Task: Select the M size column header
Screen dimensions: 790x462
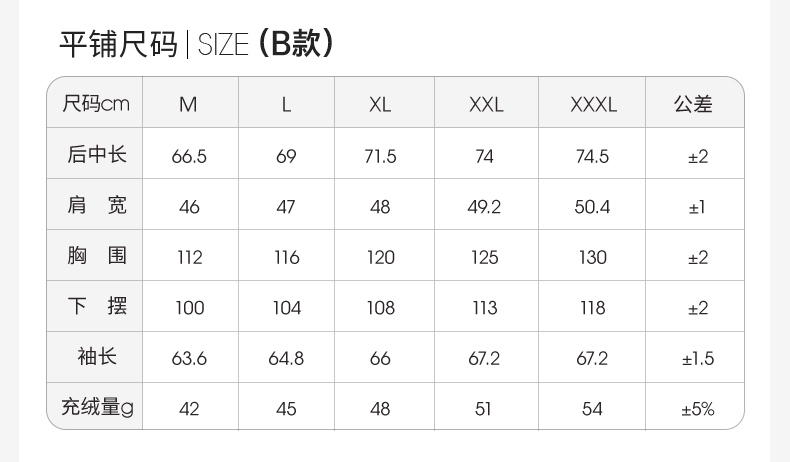Action: click(x=188, y=105)
